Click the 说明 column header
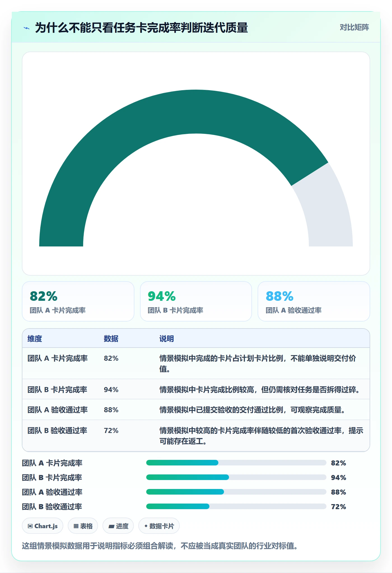Viewport: 392px width, 573px height. coord(167,339)
